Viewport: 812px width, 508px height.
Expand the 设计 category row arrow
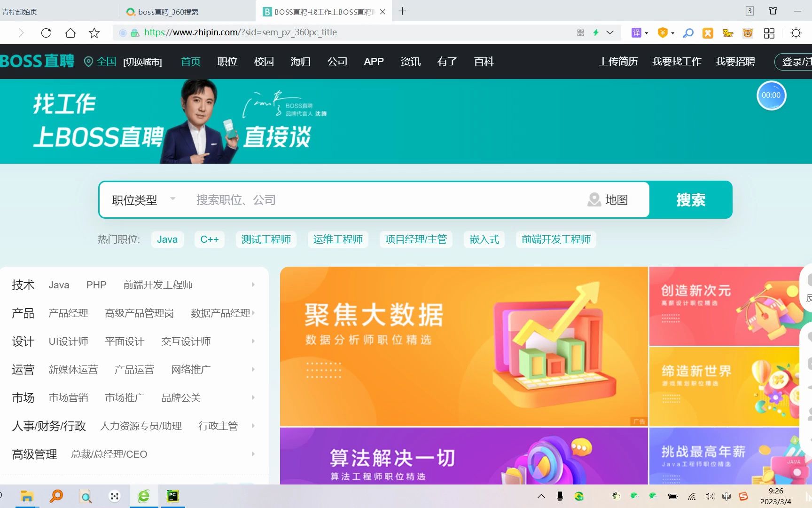tap(253, 341)
